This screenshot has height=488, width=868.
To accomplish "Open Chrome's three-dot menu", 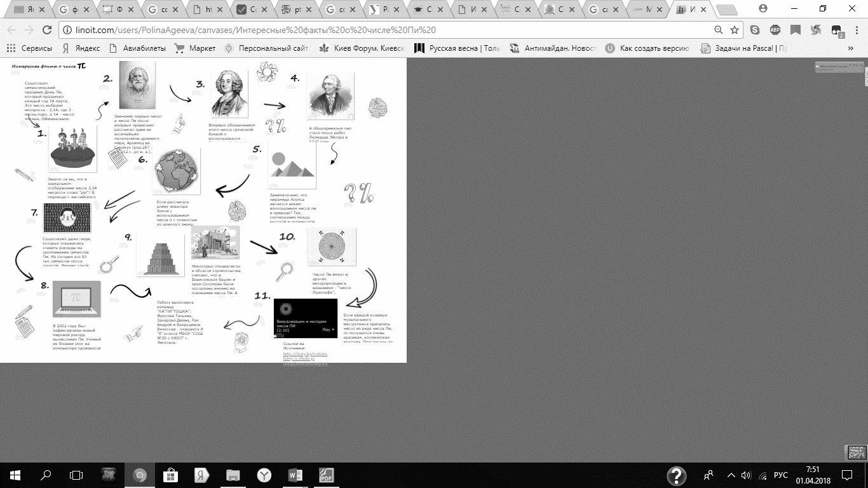I will pos(856,30).
